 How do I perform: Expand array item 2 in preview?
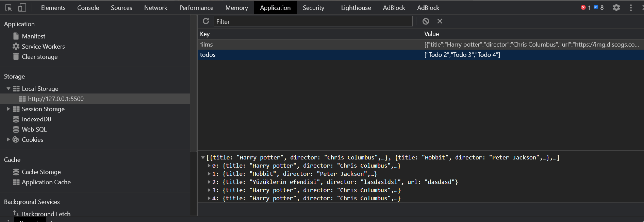(x=209, y=182)
